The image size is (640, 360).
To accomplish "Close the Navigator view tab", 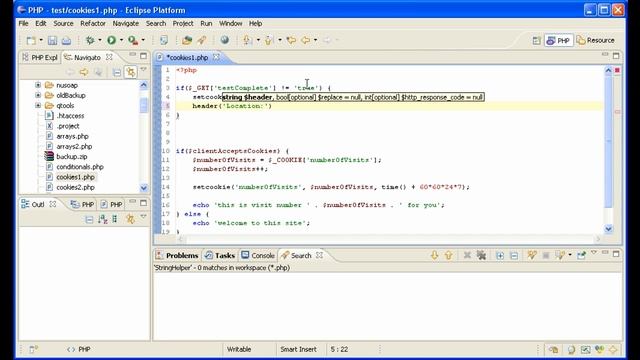I will point(109,57).
